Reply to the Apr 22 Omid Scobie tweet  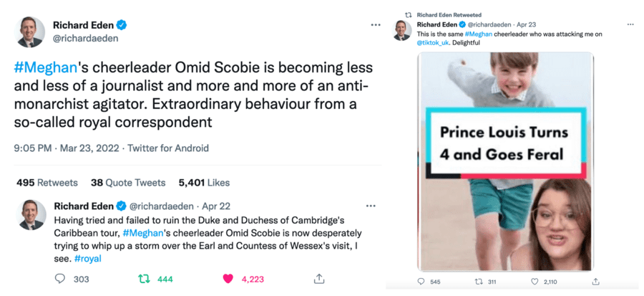[61, 279]
